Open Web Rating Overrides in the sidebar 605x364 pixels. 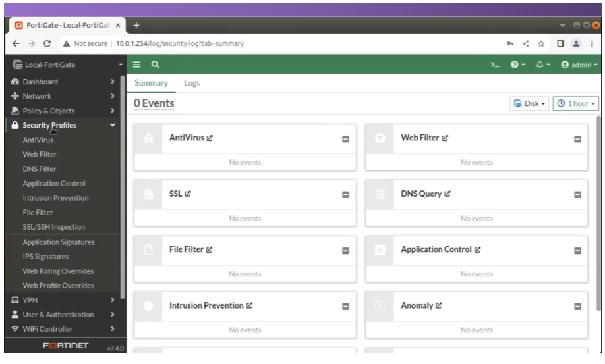pos(58,271)
